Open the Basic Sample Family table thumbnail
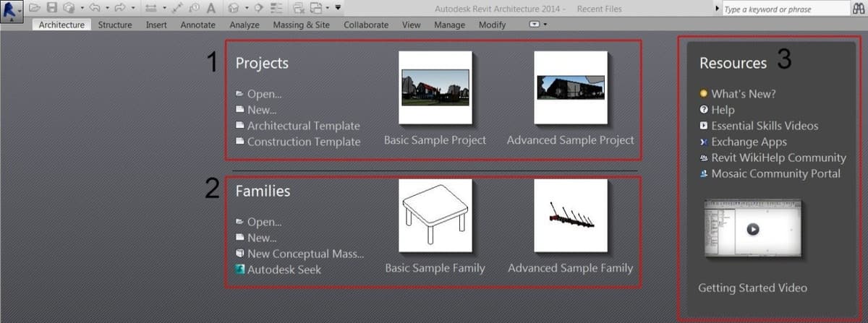This screenshot has width=868, height=323. click(435, 216)
